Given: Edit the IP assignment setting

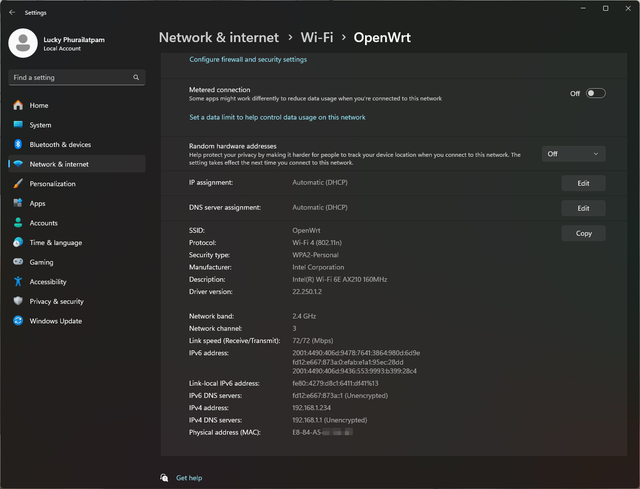Looking at the screenshot, I should (x=583, y=183).
